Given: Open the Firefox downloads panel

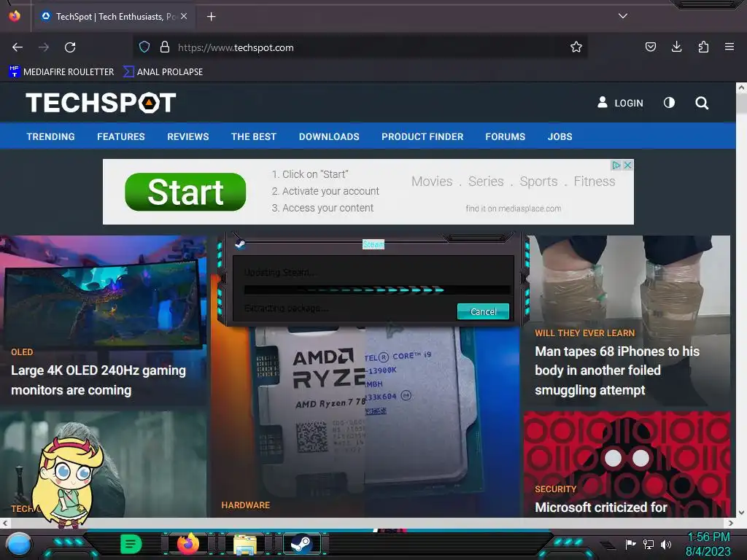Looking at the screenshot, I should tap(676, 47).
